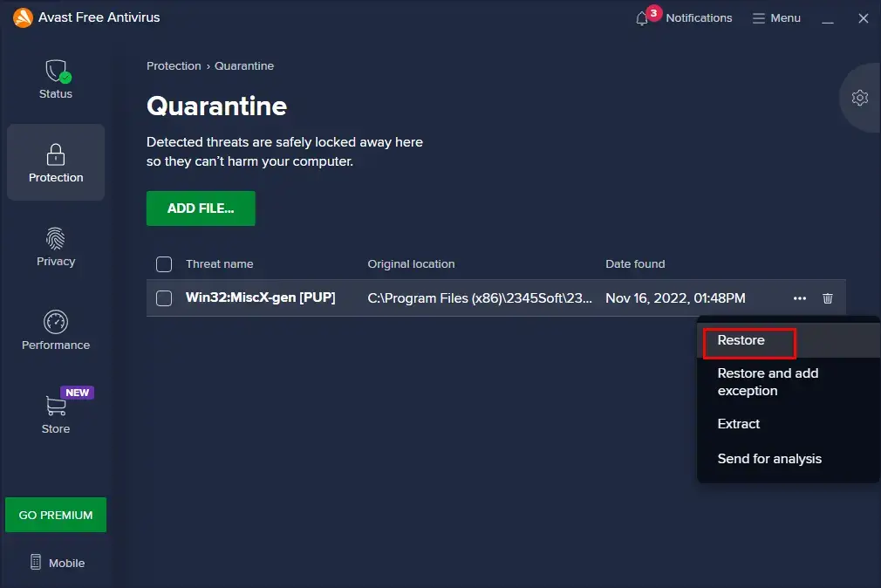Click the ADD FILE... button
The height and width of the screenshot is (588, 881).
tap(201, 209)
